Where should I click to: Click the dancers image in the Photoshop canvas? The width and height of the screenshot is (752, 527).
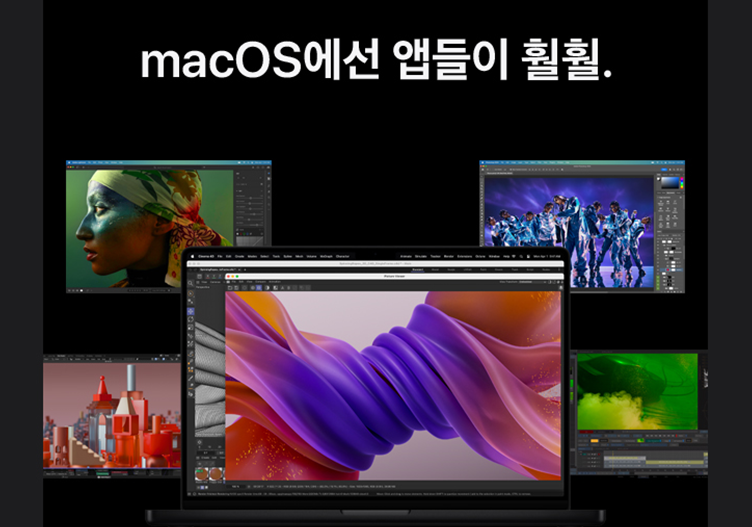(x=569, y=232)
